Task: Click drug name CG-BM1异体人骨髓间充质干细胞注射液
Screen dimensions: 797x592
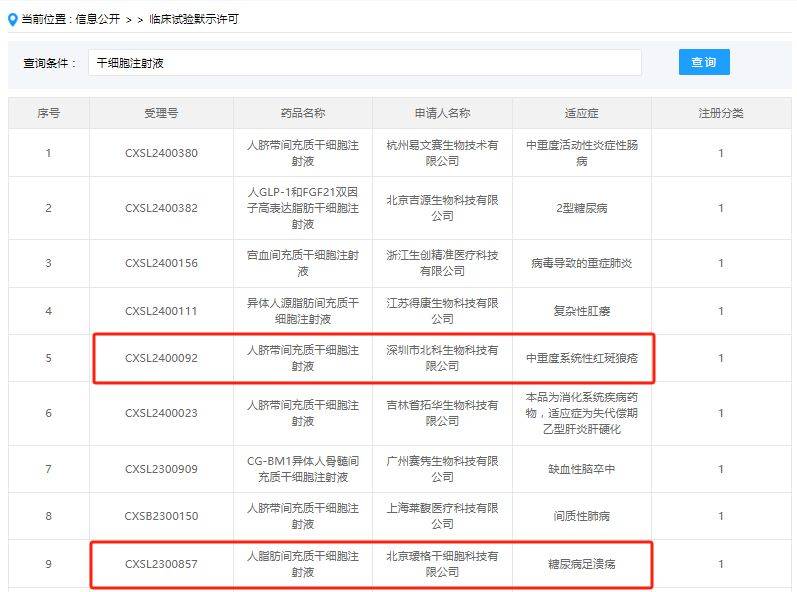Action: pyautogui.click(x=302, y=469)
